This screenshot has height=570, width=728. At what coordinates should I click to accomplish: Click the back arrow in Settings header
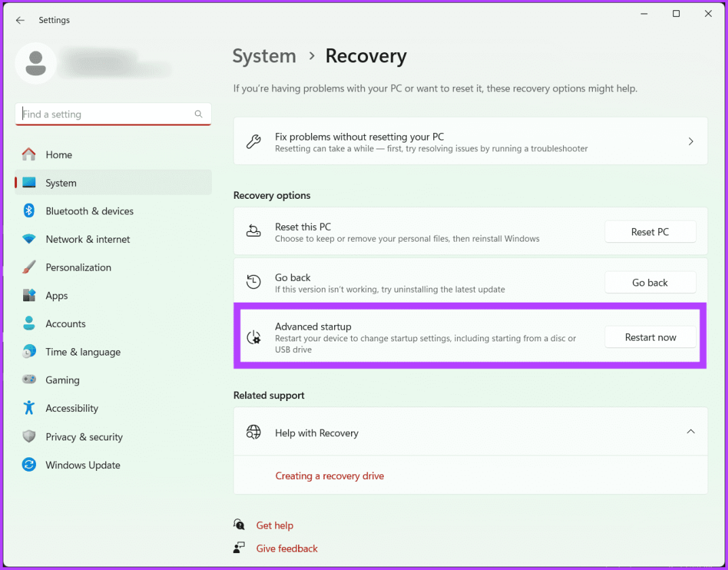point(20,20)
